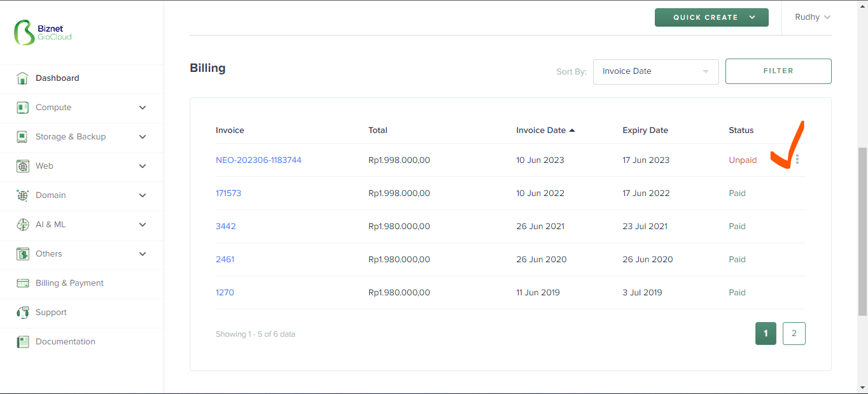Select pagination page 1
Image resolution: width=868 pixels, height=394 pixels.
766,334
